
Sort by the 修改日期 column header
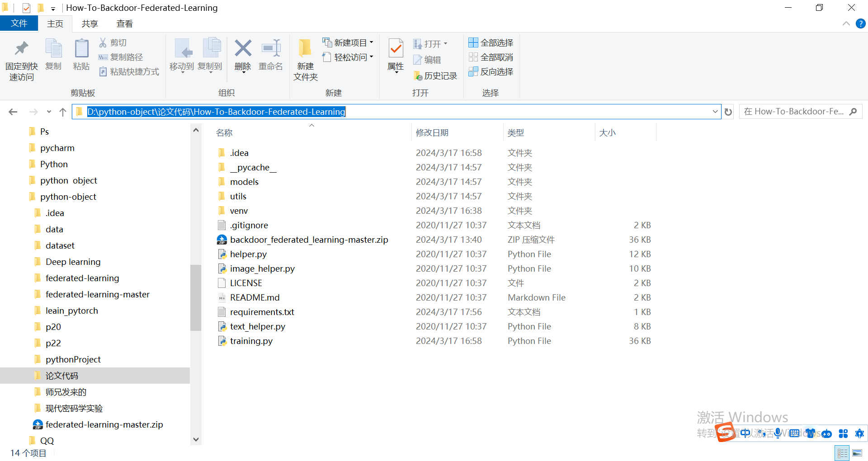[457, 132]
